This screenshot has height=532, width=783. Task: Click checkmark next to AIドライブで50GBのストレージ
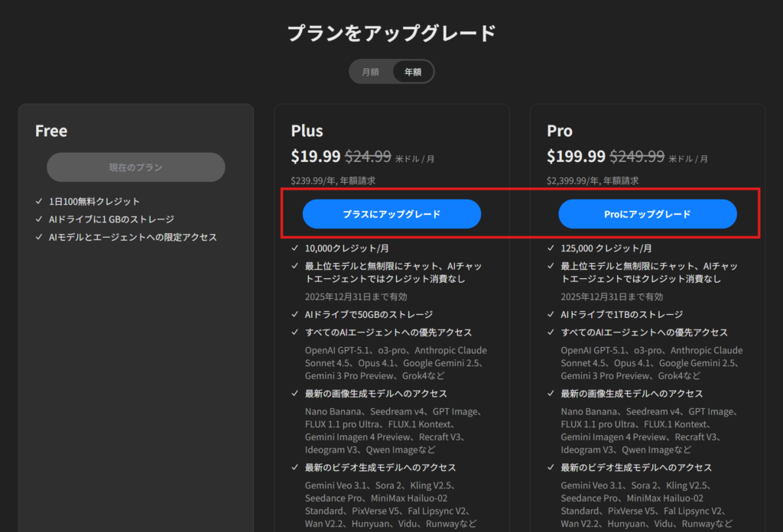click(x=295, y=314)
